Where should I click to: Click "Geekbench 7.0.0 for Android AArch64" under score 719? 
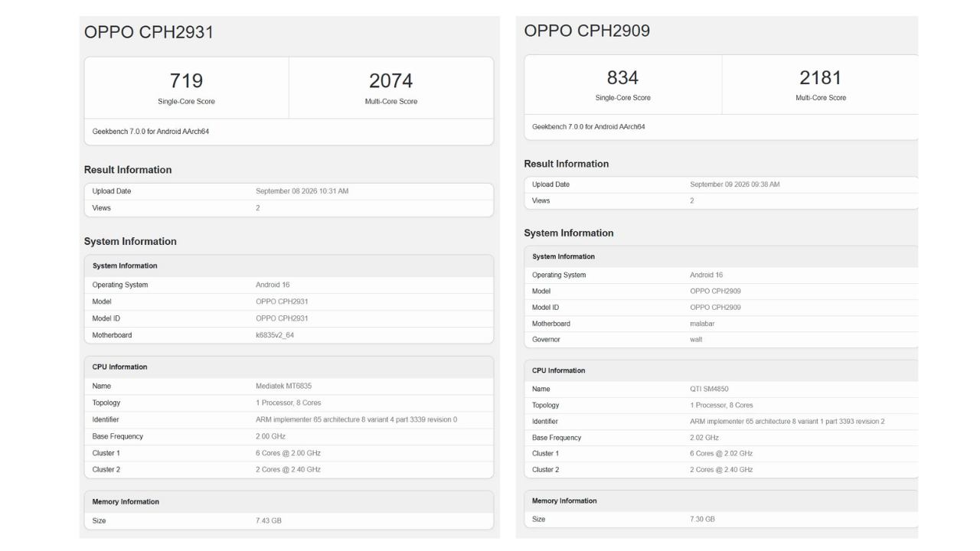(151, 132)
